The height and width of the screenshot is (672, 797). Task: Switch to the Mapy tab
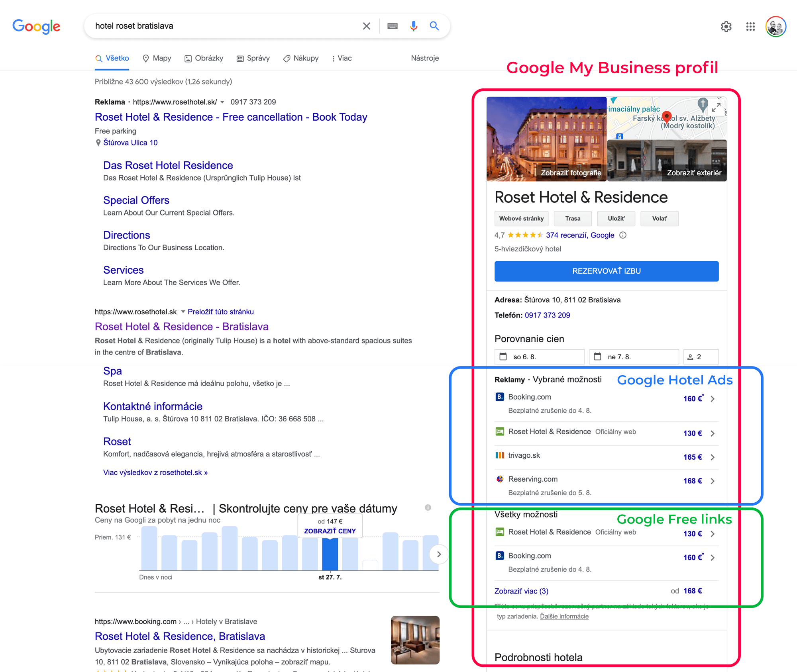(x=157, y=58)
